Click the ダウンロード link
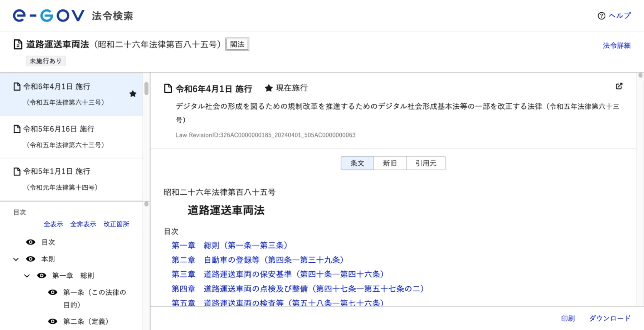 coord(609,318)
